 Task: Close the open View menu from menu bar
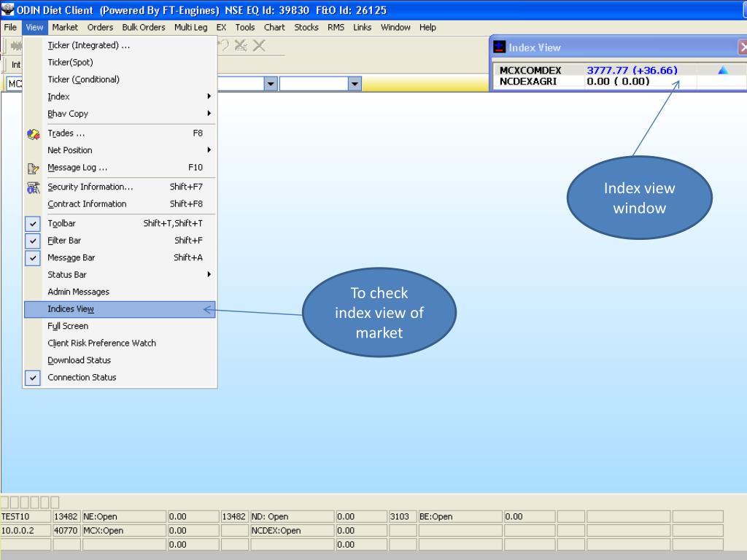pos(34,27)
